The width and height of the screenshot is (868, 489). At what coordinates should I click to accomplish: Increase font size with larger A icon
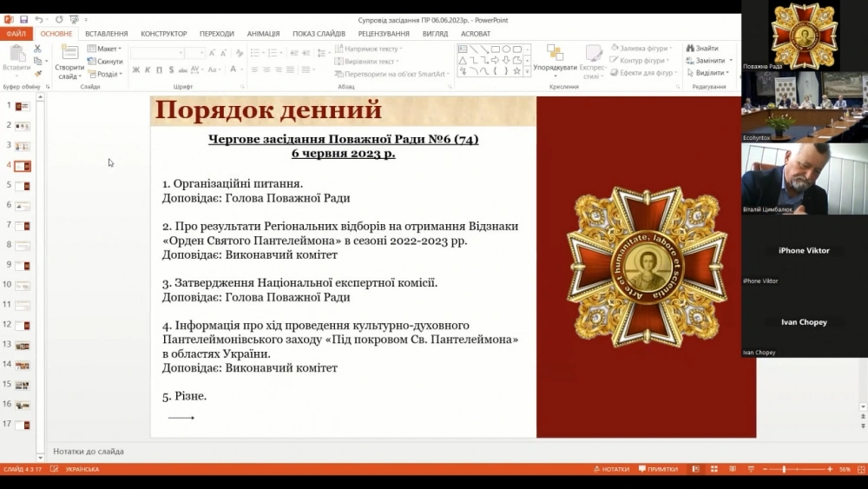(x=212, y=53)
